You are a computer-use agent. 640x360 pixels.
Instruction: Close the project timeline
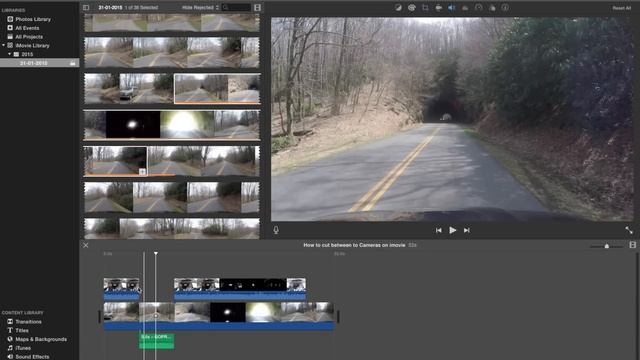(x=85, y=245)
